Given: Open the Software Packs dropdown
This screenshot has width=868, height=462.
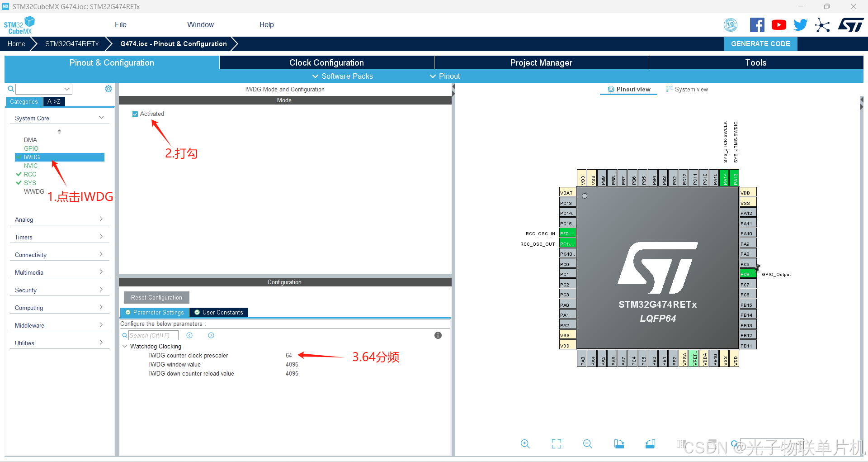Looking at the screenshot, I should [342, 76].
